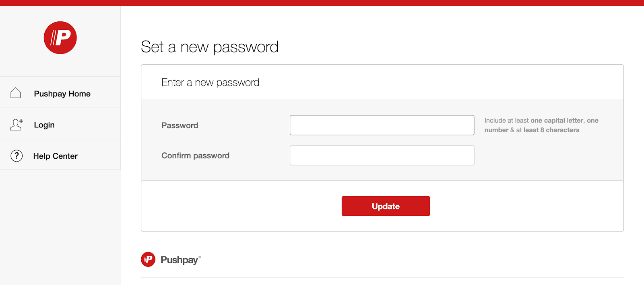Image resolution: width=644 pixels, height=285 pixels.
Task: Click the Confirm password field label
Action: (195, 156)
